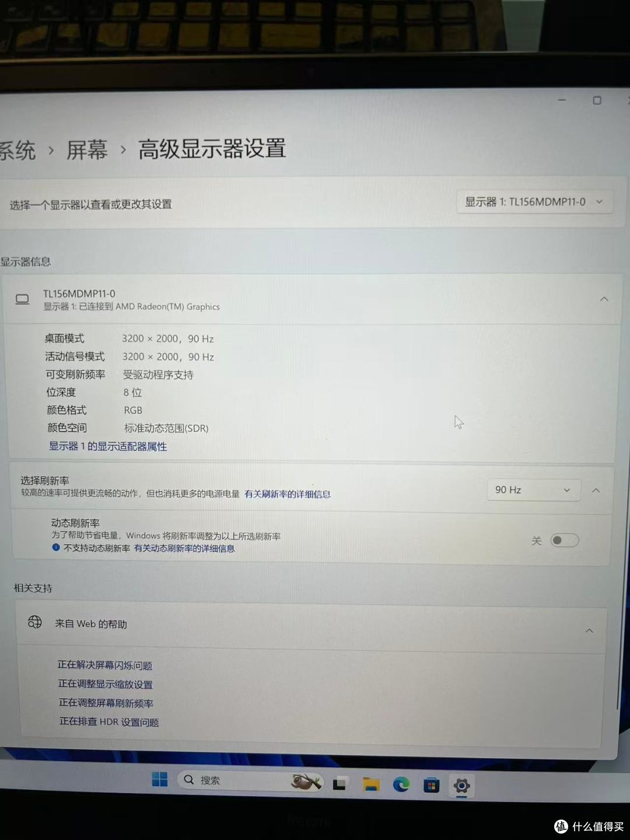Screen dimensions: 630x840
Task: Click the 桌面模式 value 3200 × 2000, 90 Hz
Action: pos(168,339)
